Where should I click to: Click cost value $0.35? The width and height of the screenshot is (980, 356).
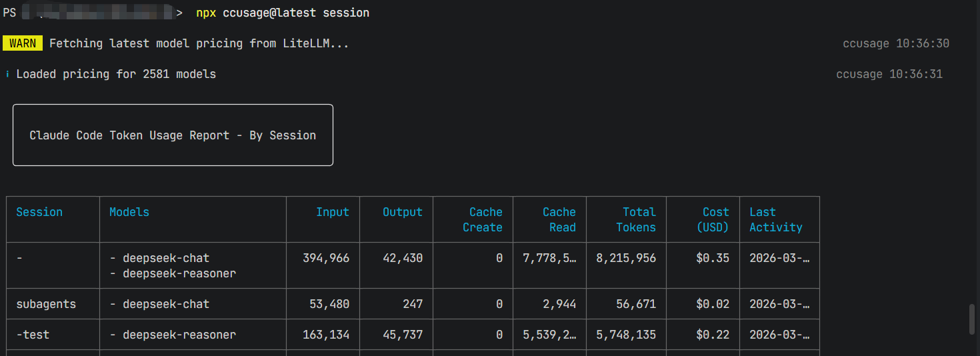713,258
